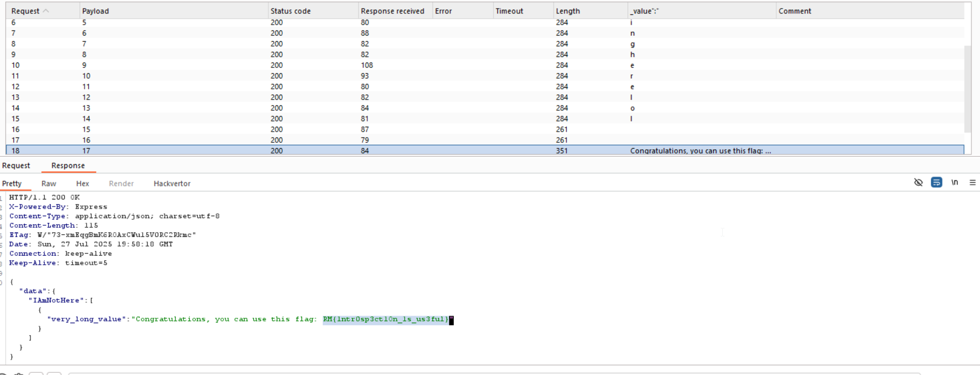
Task: Open the Render view tab
Action: (x=121, y=183)
